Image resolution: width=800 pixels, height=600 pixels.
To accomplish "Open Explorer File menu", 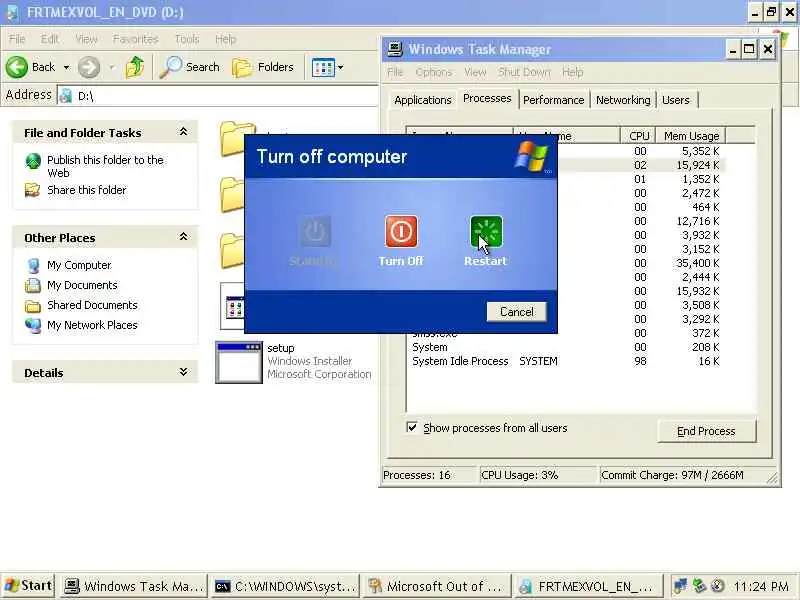I will click(17, 39).
